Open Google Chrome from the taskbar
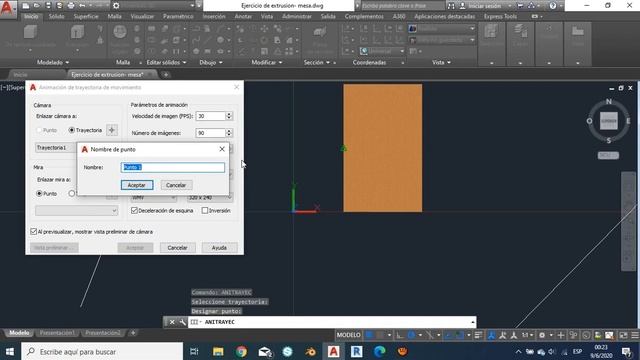The width and height of the screenshot is (640, 360). 241,351
